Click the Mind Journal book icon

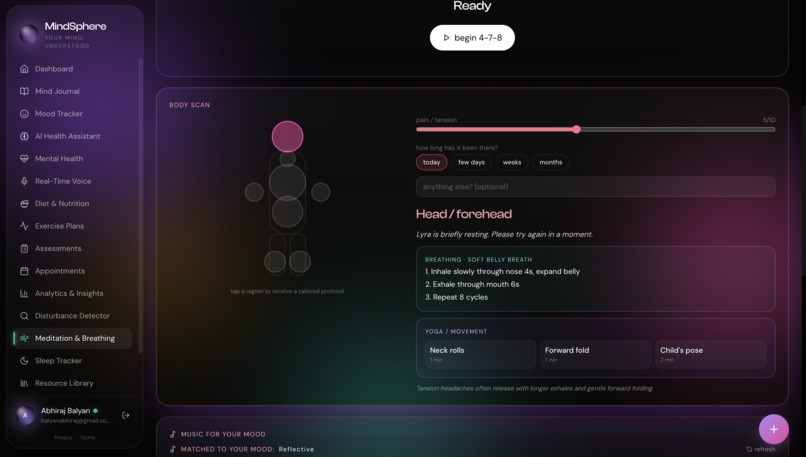(x=24, y=92)
